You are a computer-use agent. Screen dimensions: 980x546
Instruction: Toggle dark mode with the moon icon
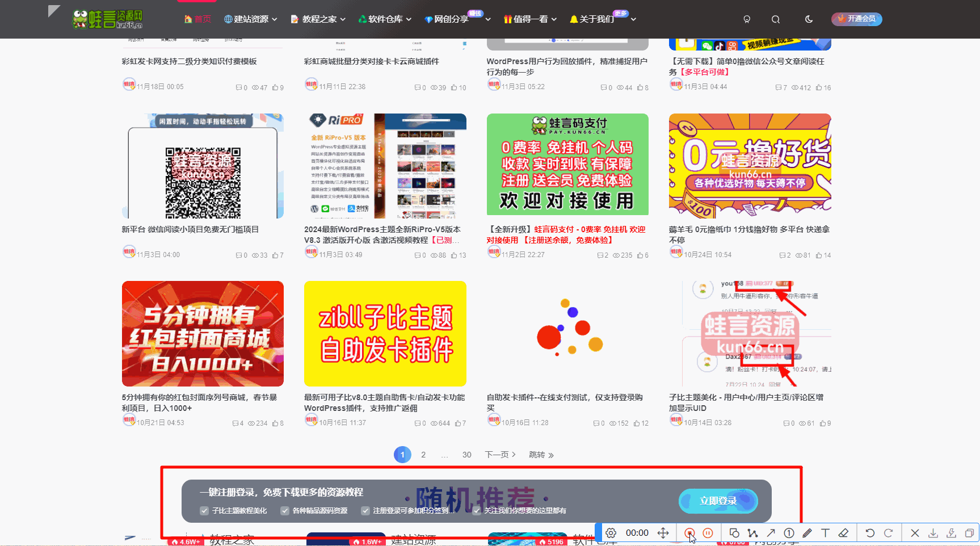pos(808,19)
